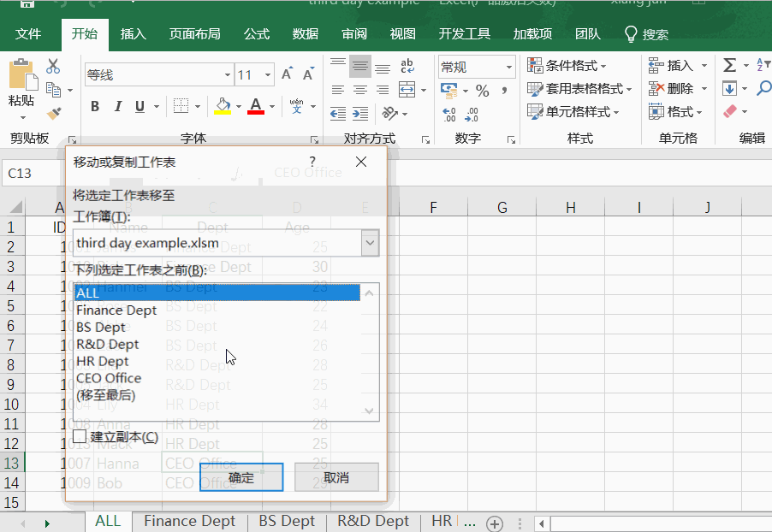The width and height of the screenshot is (772, 532).
Task: Open the Finance Dept sheet tab
Action: (x=189, y=520)
